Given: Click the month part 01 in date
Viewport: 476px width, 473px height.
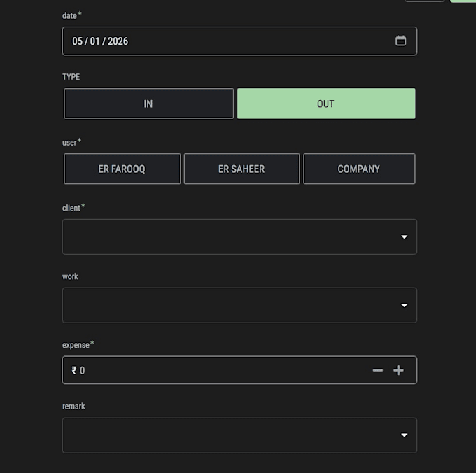Looking at the screenshot, I should pyautogui.click(x=94, y=41).
